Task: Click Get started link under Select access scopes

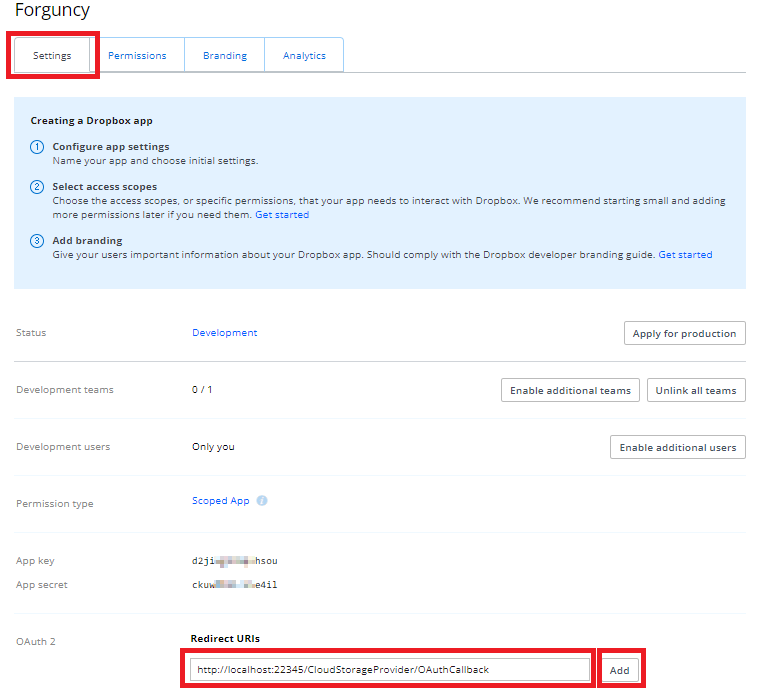Action: pos(282,215)
